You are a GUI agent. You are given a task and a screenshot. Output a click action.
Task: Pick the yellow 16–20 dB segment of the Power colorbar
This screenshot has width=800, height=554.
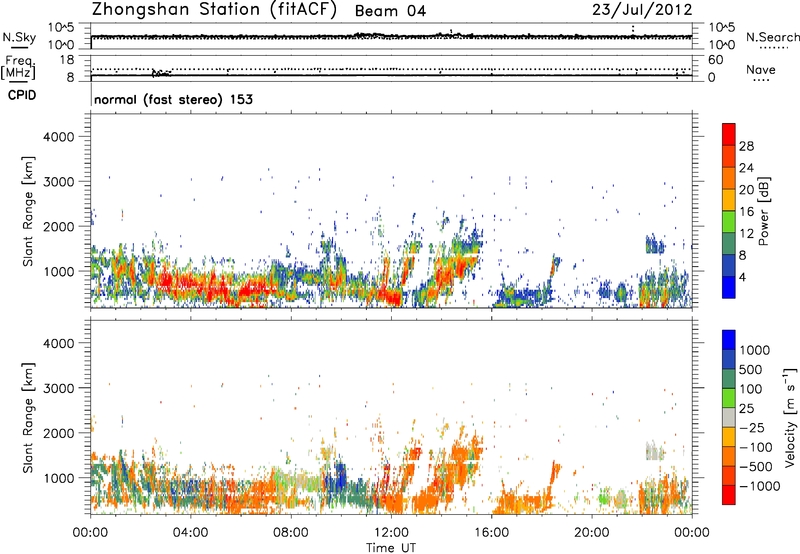[x=729, y=200]
